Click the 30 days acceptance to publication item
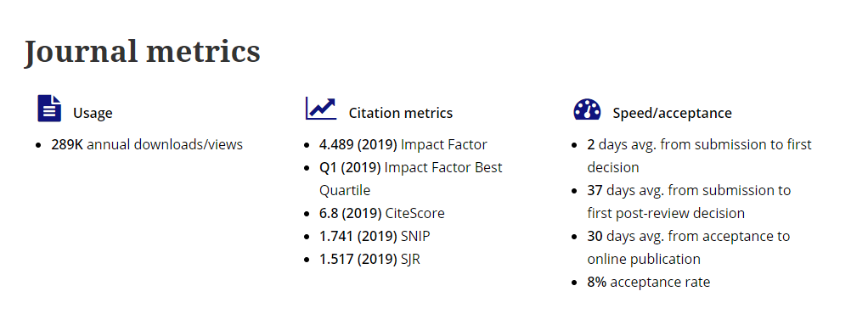Viewport: 868px width, 325px height. tap(689, 248)
